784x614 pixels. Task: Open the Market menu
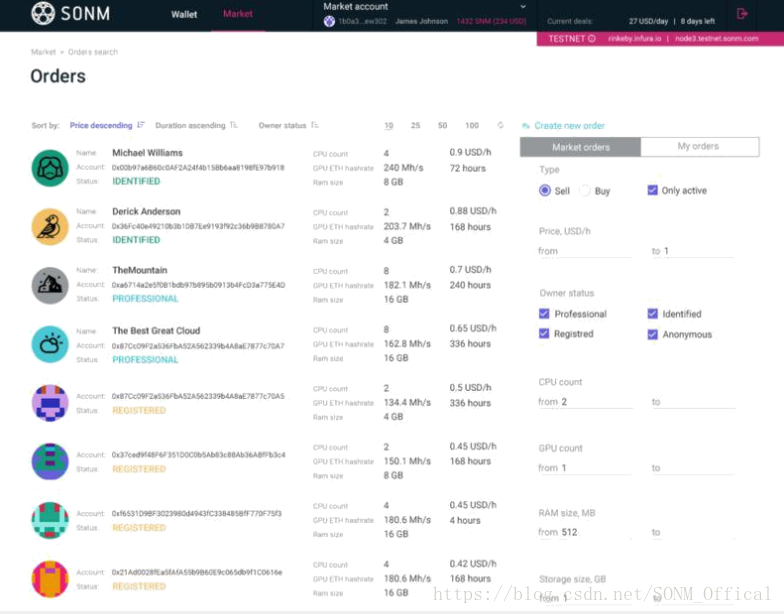pos(238,14)
